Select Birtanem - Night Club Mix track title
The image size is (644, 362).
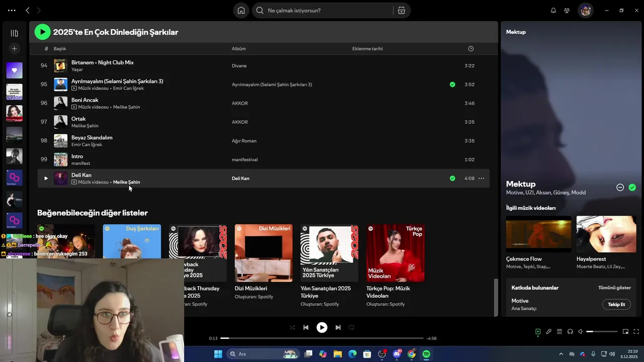click(103, 62)
